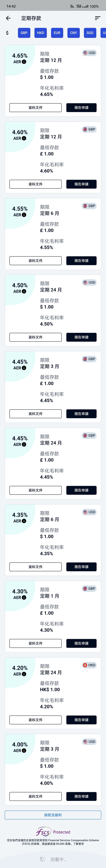Tap the FSCS Protected logo
The image size is (106, 868).
coord(53,832)
